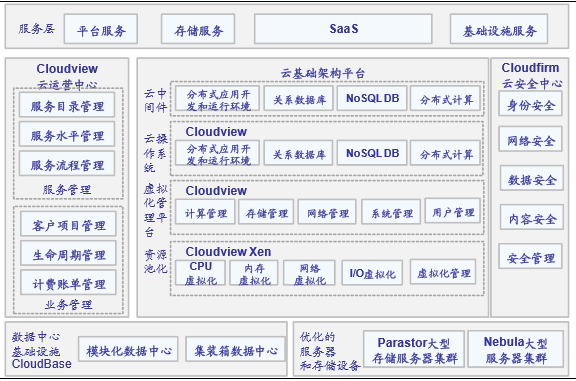Image resolution: width=576 pixels, height=381 pixels.
Task: Click the 计算管理 box
Action: pyautogui.click(x=205, y=212)
